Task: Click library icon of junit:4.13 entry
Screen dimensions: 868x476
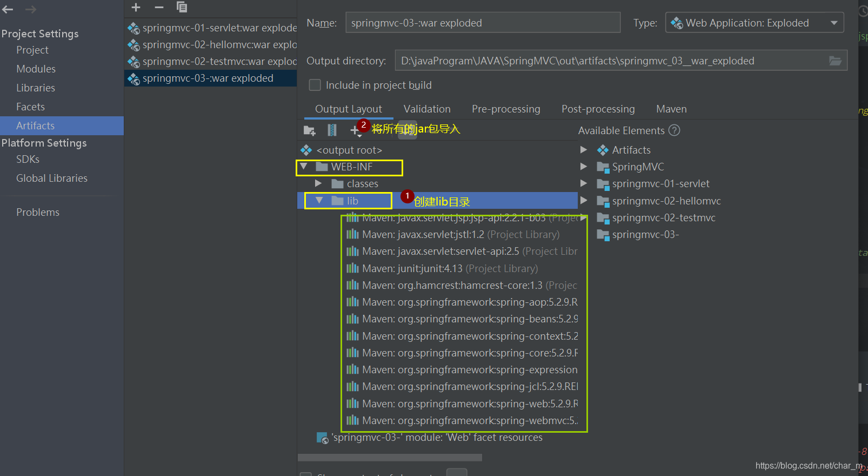Action: coord(353,268)
